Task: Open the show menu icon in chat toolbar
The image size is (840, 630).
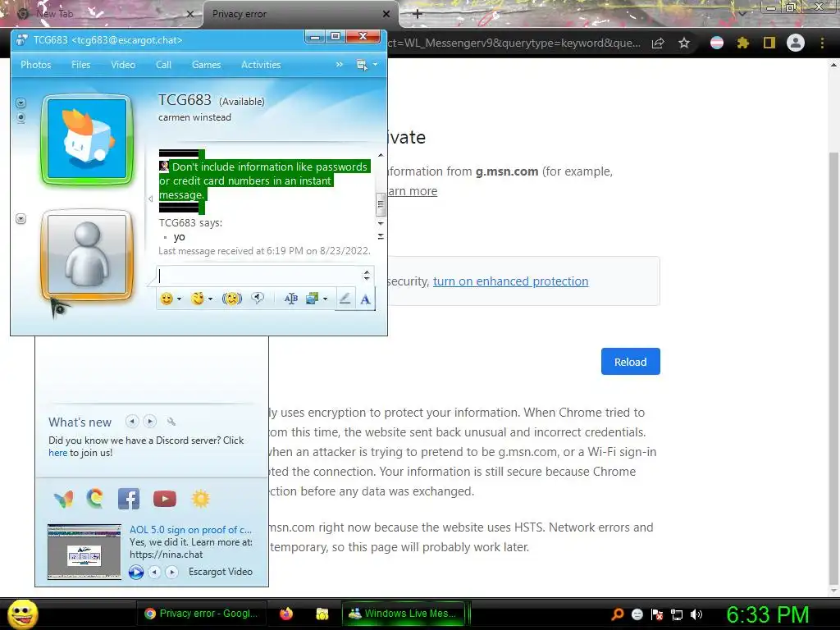Action: (x=362, y=65)
